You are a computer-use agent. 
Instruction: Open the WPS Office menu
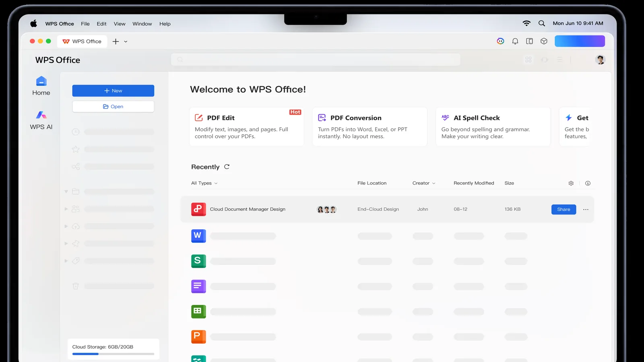[x=60, y=24]
